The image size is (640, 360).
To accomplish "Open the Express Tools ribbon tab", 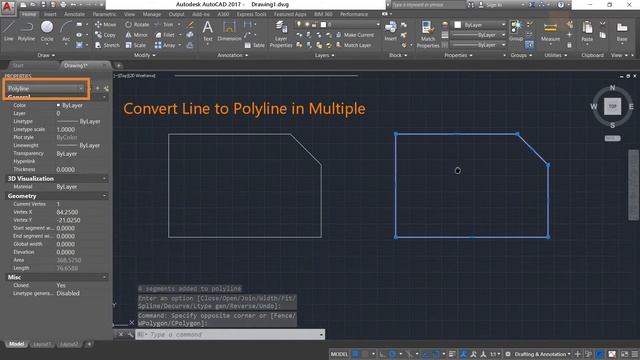I will pos(251,14).
